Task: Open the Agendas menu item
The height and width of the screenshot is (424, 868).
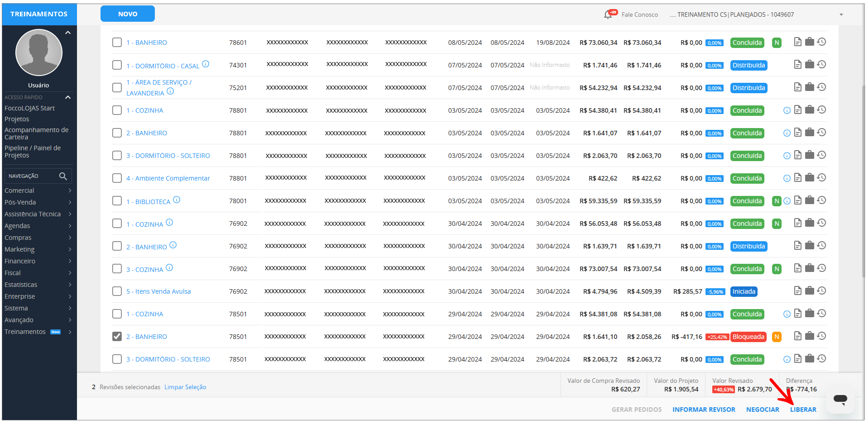Action: [17, 226]
